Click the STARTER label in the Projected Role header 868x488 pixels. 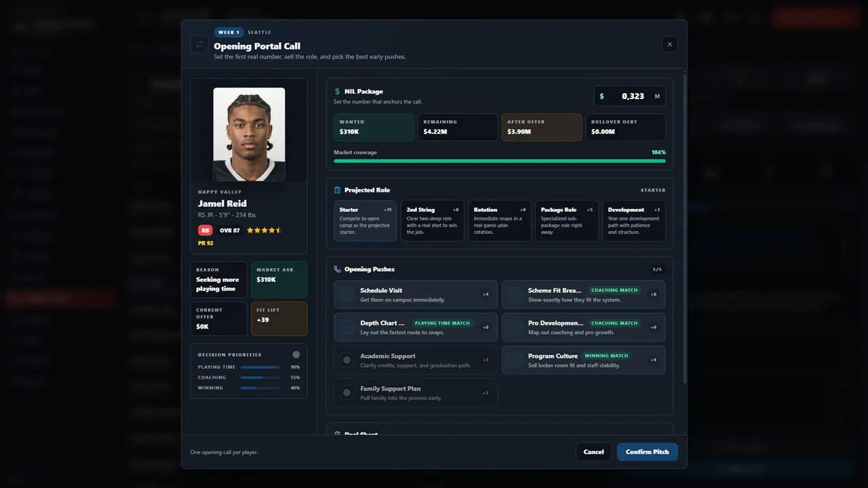coord(653,190)
